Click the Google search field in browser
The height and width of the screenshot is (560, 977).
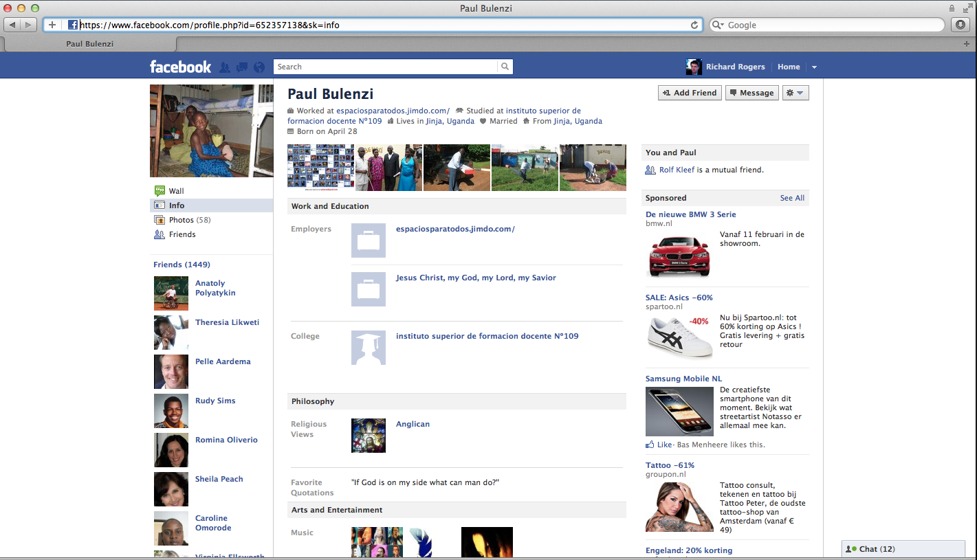click(827, 25)
